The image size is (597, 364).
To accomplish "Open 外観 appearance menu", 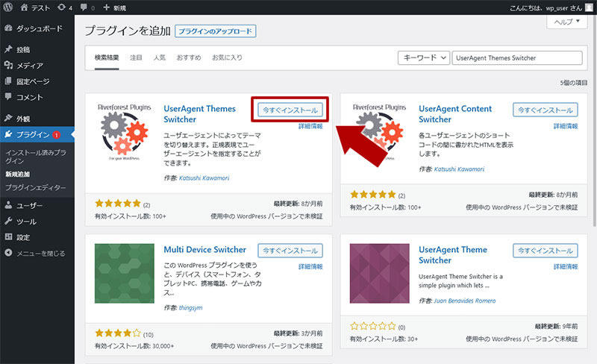I will click(37, 119).
